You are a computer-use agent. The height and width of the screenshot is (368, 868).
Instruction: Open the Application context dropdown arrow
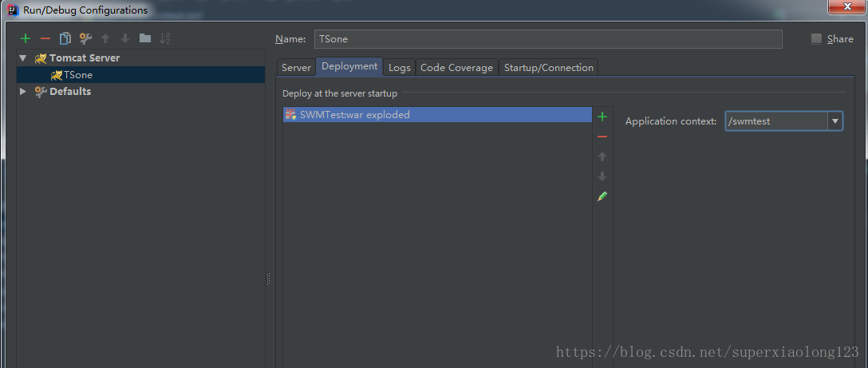[x=834, y=121]
